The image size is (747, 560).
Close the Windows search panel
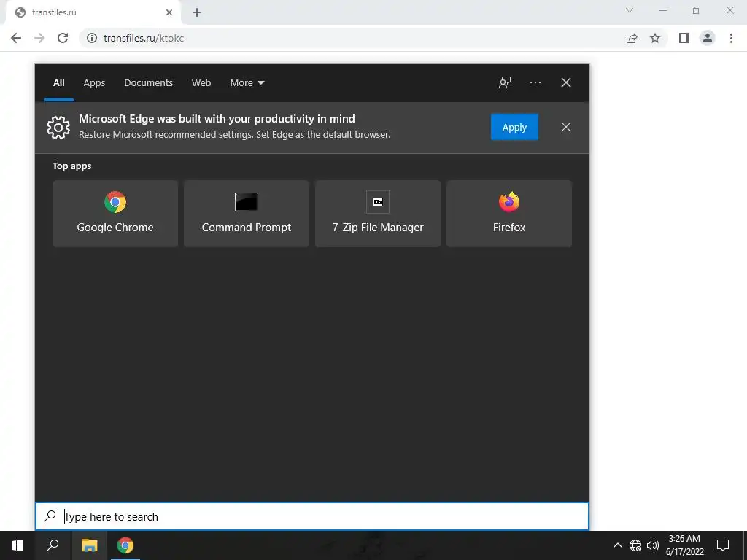(x=566, y=82)
